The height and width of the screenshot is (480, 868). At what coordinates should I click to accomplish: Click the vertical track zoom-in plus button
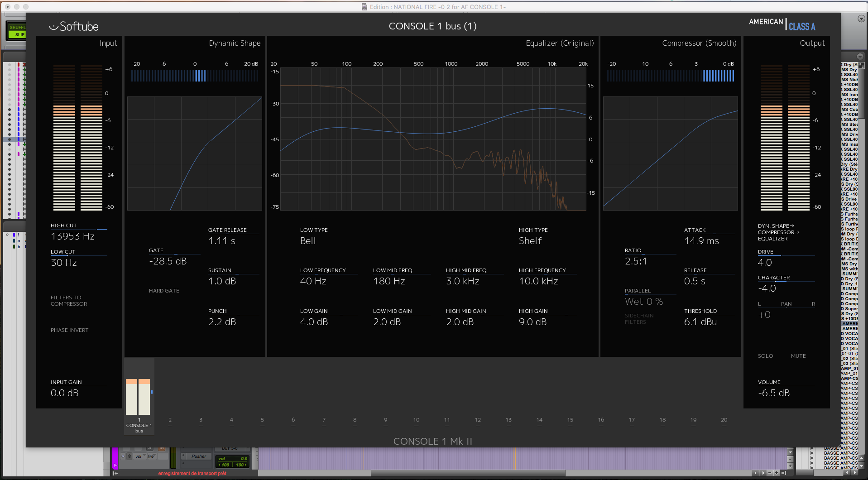point(790,466)
